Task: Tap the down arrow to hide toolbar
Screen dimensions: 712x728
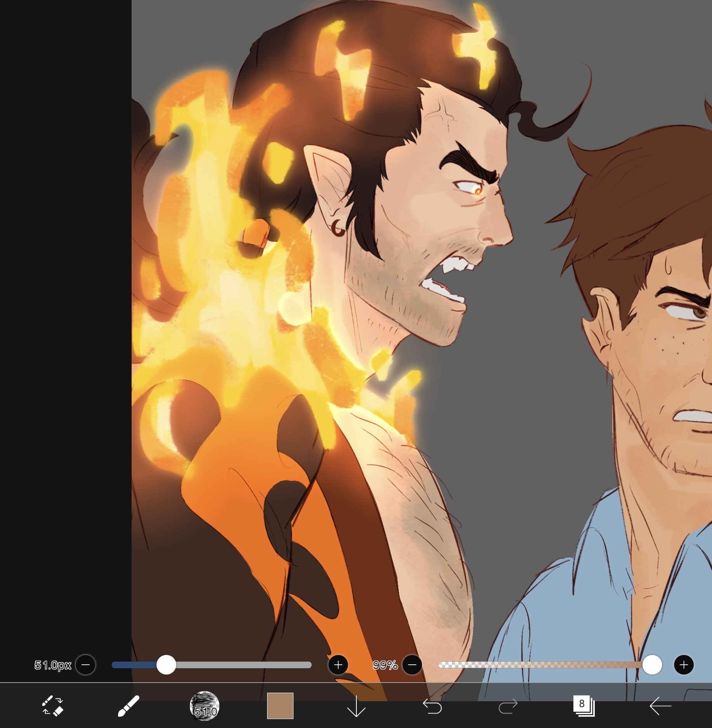Action: tap(356, 706)
